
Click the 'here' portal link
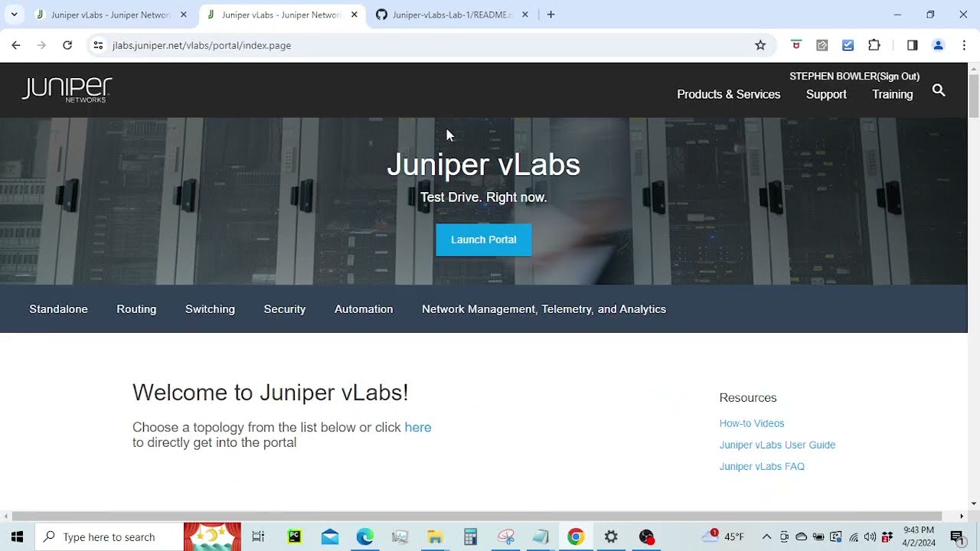(418, 427)
